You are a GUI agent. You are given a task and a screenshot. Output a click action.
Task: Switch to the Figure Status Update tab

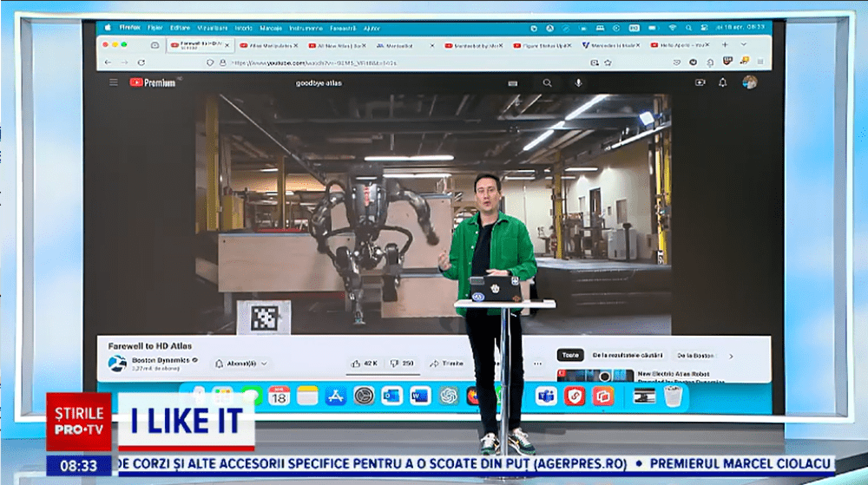pos(542,45)
